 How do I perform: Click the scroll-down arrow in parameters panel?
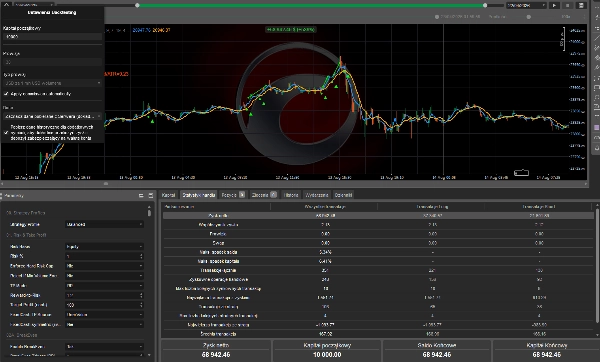[x=149, y=355]
